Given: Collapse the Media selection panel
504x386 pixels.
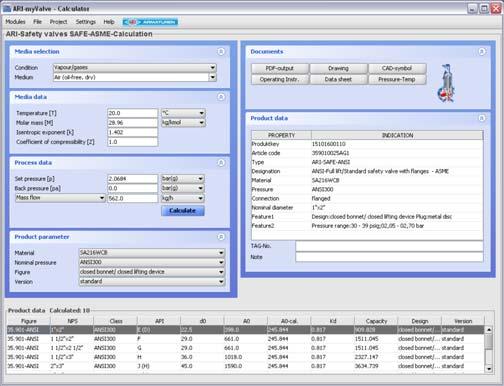Looking at the screenshot, I should (221, 52).
